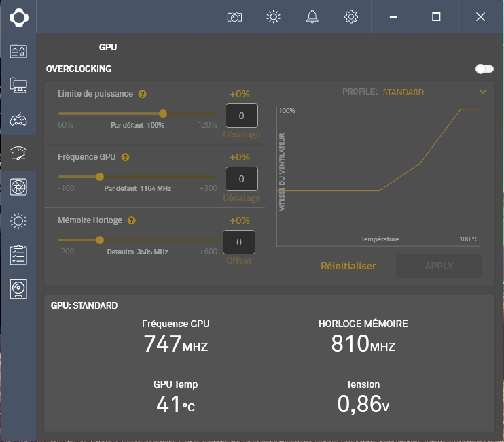Screen dimensions: 504x442
Task: Select the overclocking gauge sidebar icon
Action: click(x=18, y=154)
